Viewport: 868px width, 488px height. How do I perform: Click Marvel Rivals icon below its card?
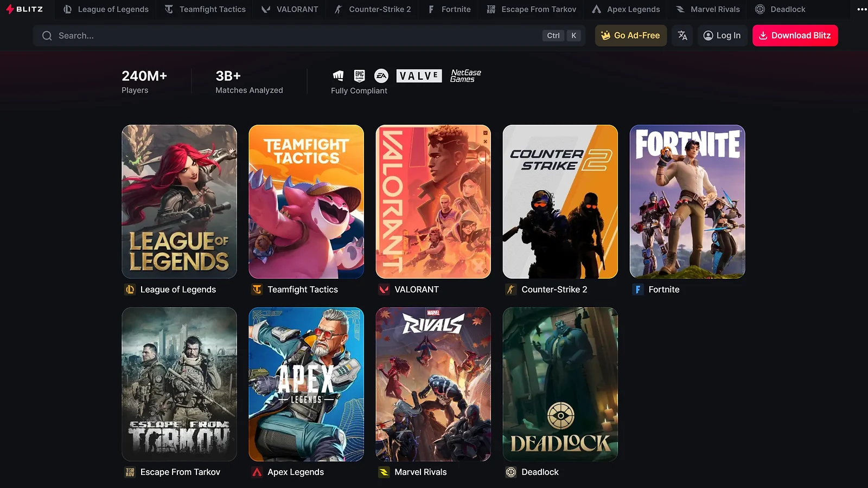pos(384,472)
